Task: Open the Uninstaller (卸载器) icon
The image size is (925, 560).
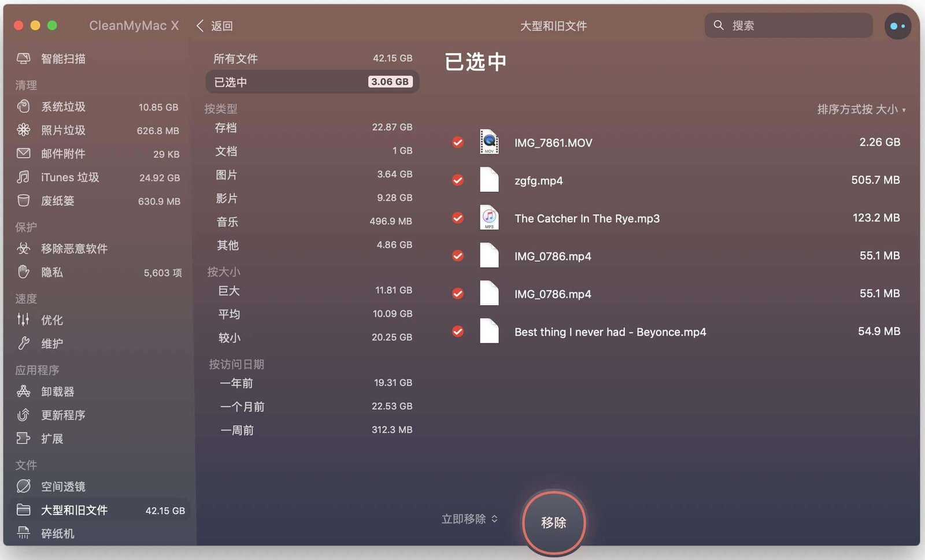Action: 24,391
